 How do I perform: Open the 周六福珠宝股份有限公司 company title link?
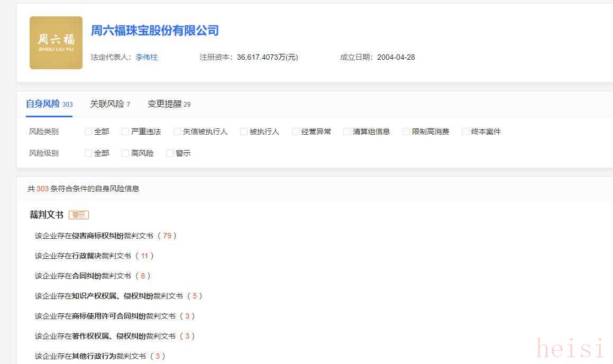[x=155, y=31]
